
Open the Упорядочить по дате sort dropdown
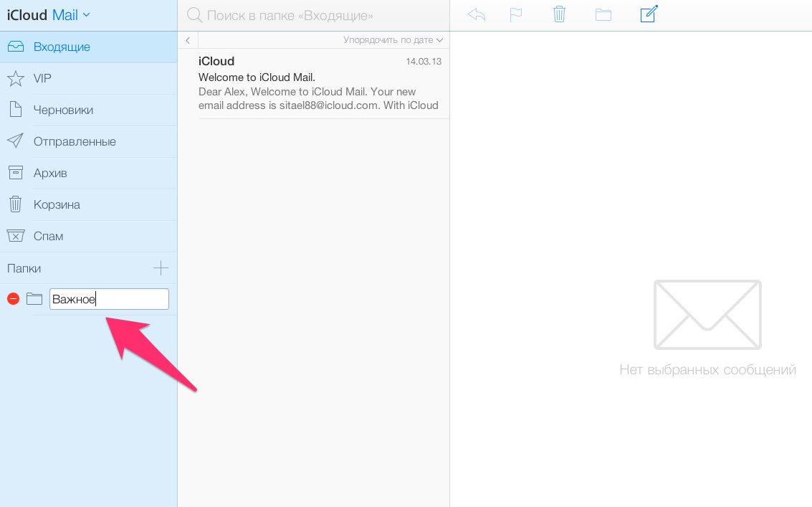pos(393,40)
